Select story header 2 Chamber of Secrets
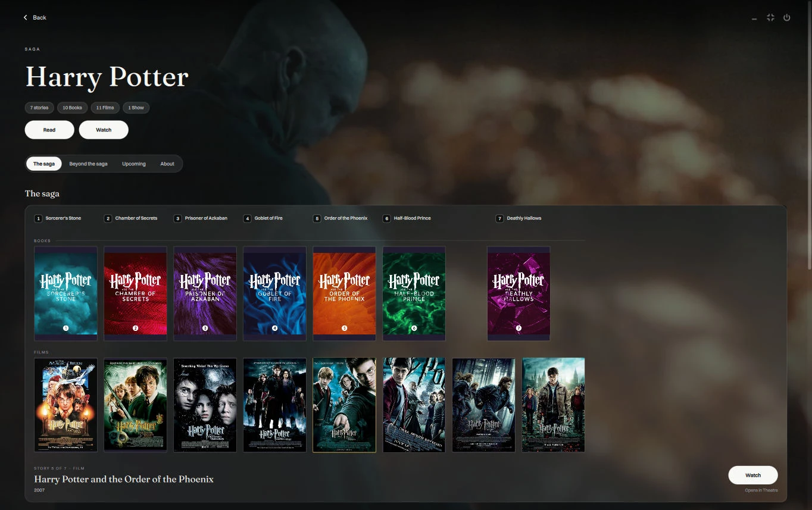Image resolution: width=812 pixels, height=510 pixels. (x=131, y=218)
